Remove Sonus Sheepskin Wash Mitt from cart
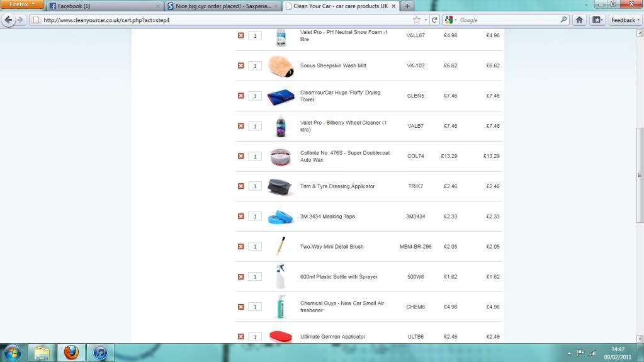This screenshot has height=362, width=644. 240,65
